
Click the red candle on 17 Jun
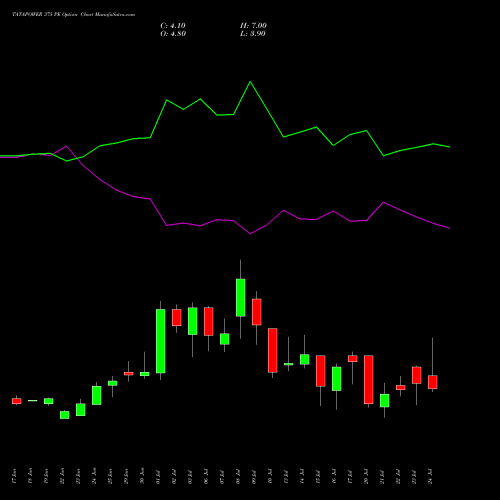[x=17, y=401]
